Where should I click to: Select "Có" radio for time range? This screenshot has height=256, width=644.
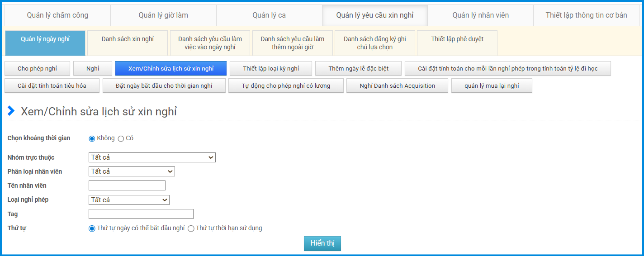click(x=121, y=138)
